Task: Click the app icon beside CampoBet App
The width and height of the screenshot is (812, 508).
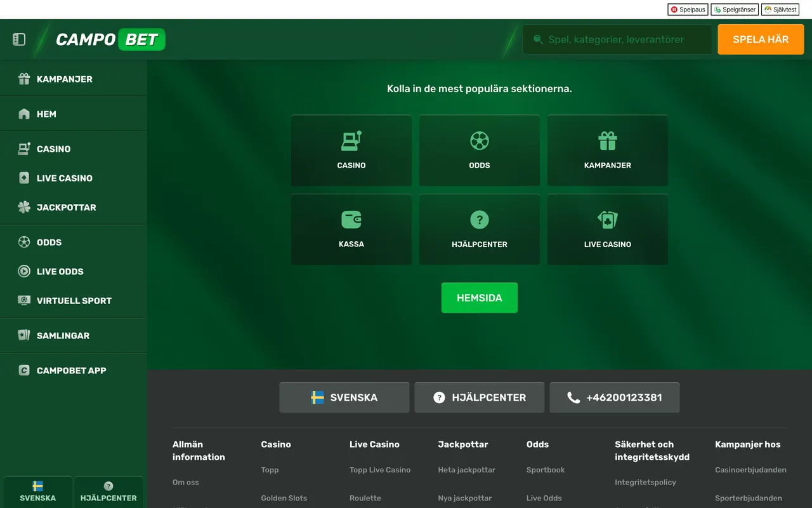Action: 24,370
